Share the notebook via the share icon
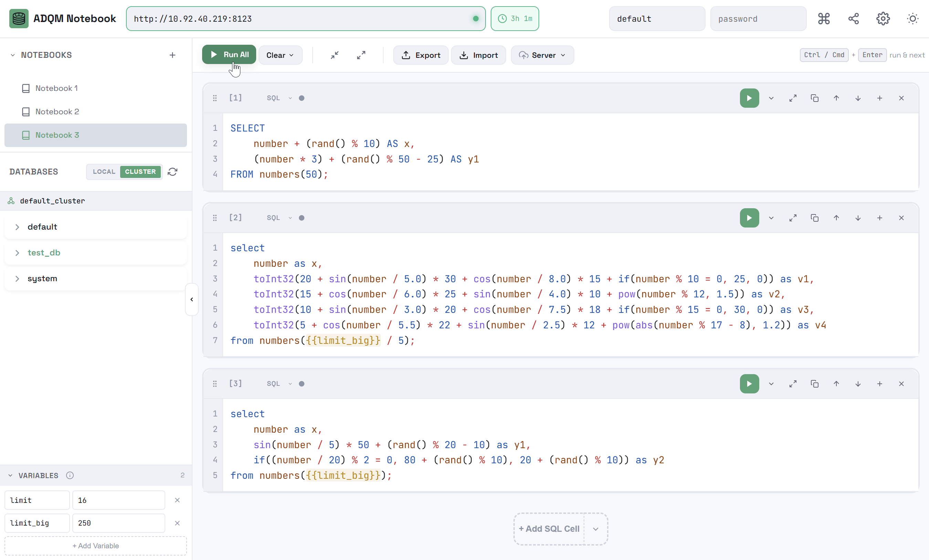This screenshot has width=929, height=560. point(853,19)
